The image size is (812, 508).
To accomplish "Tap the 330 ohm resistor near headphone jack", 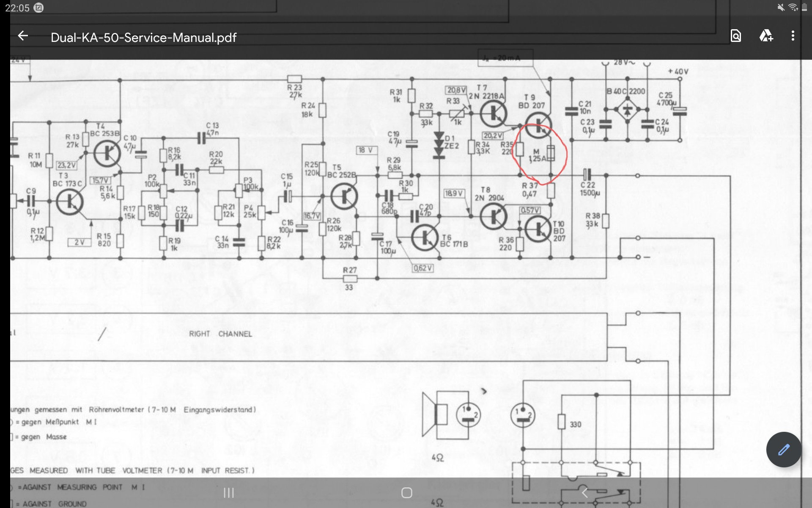I will [562, 422].
